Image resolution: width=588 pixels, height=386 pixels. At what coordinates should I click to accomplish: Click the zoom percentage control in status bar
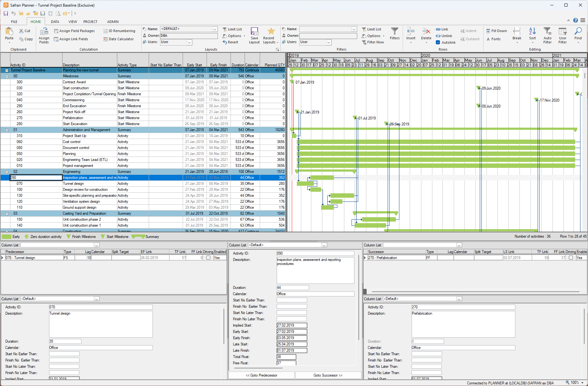click(x=575, y=383)
